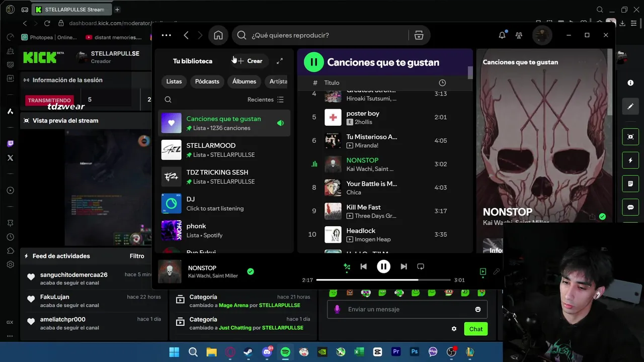The image size is (644, 362).
Task: Toggle smart shuffle in the player
Action: [x=347, y=266]
